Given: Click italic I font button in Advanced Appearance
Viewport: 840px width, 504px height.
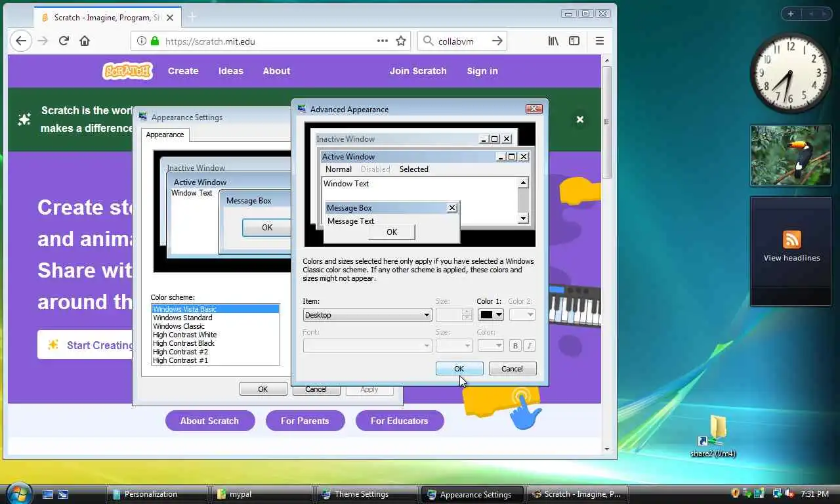Looking at the screenshot, I should click(529, 346).
